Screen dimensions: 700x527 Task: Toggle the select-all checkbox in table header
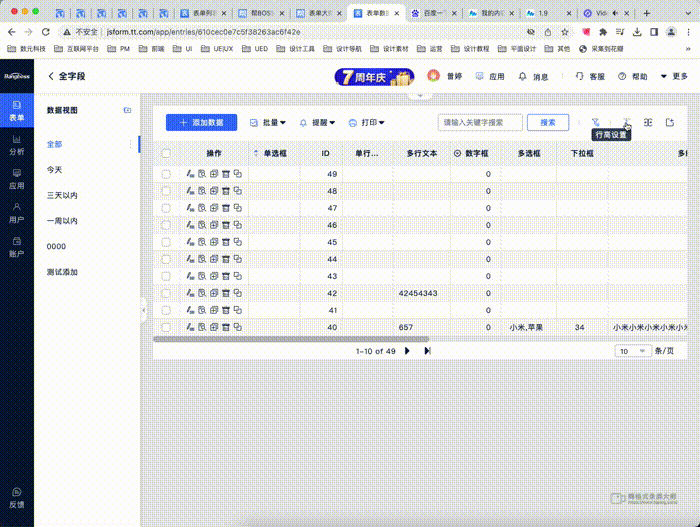coord(166,154)
